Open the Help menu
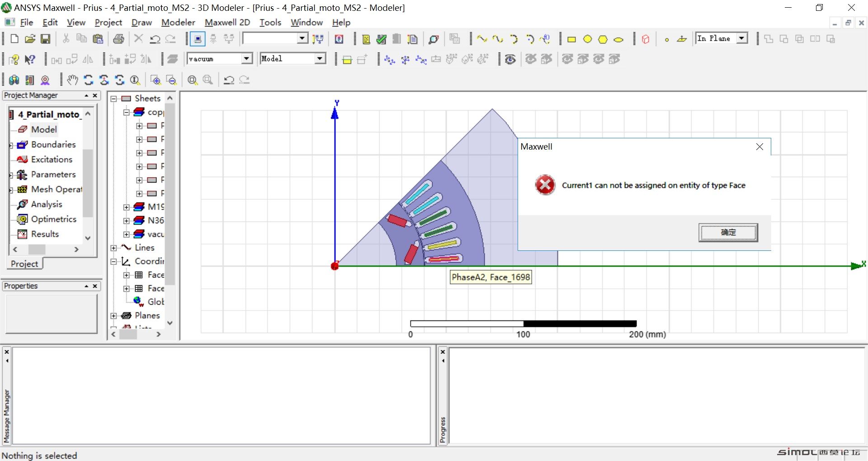This screenshot has width=868, height=461. 341,22
